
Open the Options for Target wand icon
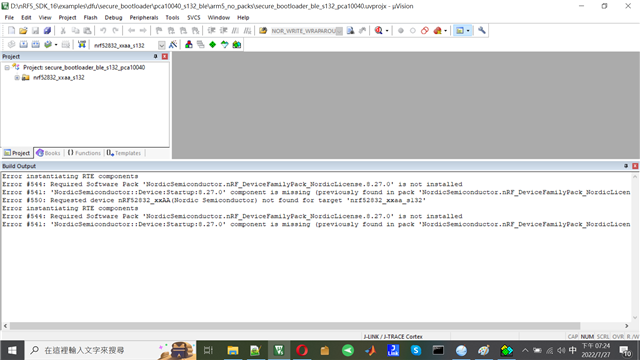[173, 44]
